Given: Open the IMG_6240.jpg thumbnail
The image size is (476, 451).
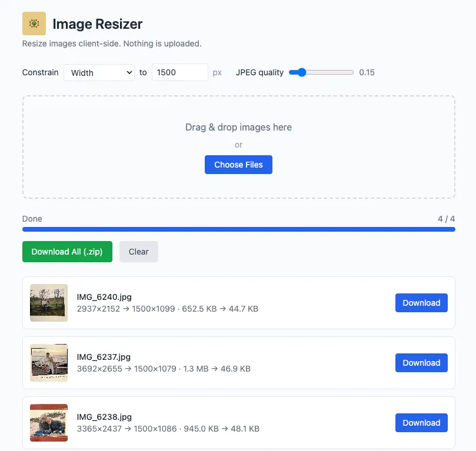Looking at the screenshot, I should (49, 303).
